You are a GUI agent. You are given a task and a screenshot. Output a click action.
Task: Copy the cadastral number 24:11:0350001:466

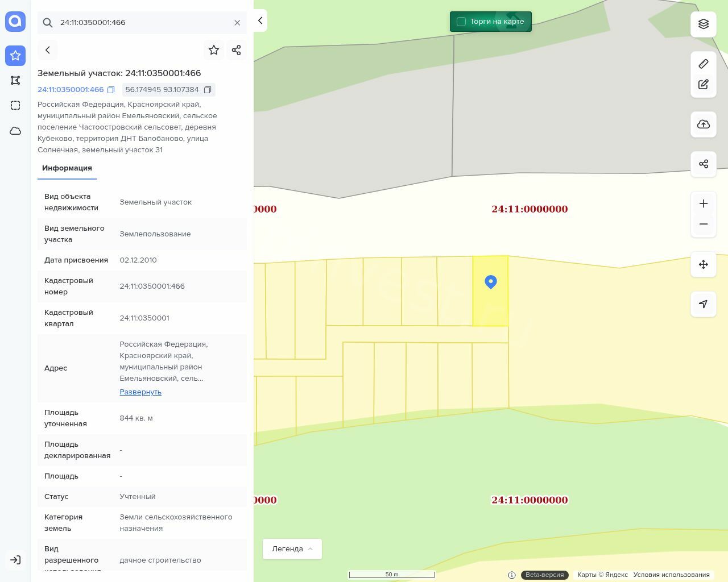click(111, 90)
